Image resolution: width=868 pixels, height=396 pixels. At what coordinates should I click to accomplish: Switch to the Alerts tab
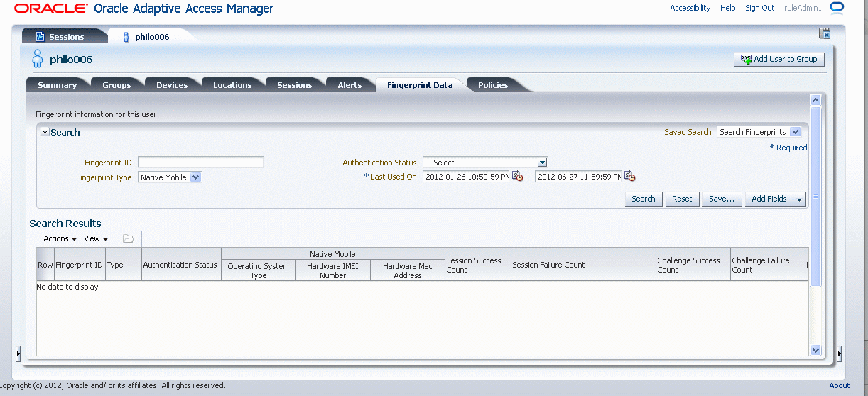point(349,85)
